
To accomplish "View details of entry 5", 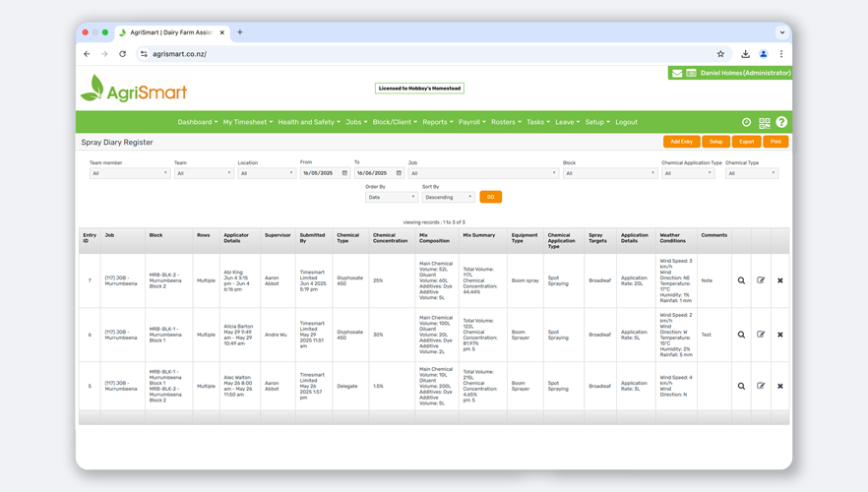I will (741, 387).
